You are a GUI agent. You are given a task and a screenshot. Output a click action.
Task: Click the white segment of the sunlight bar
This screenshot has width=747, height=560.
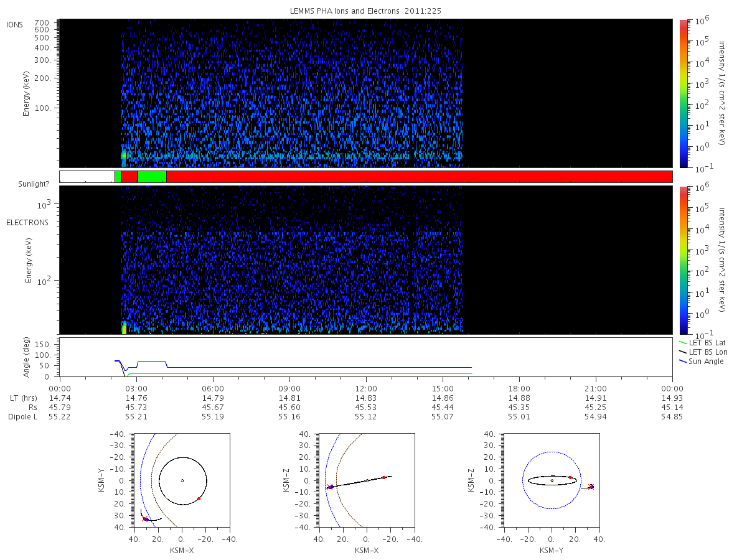pyautogui.click(x=87, y=177)
